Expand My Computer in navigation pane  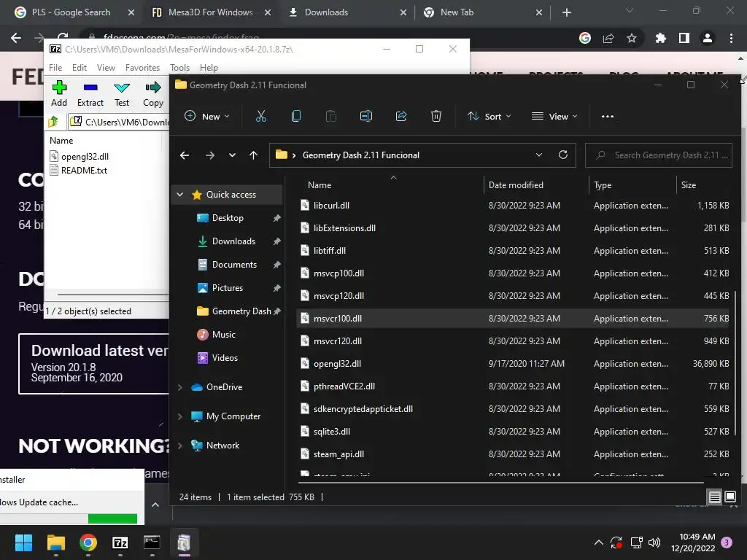(x=179, y=416)
